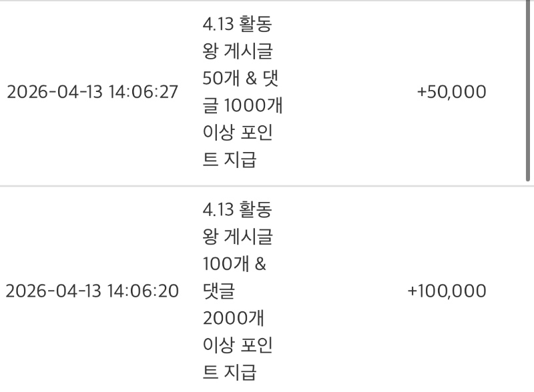The height and width of the screenshot is (392, 534).
Task: Click "왕 게시글" in the +50,000 entry
Action: (237, 51)
